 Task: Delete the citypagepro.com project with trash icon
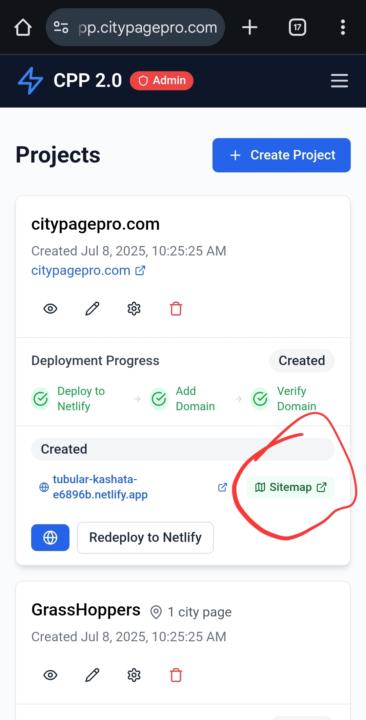pos(176,309)
